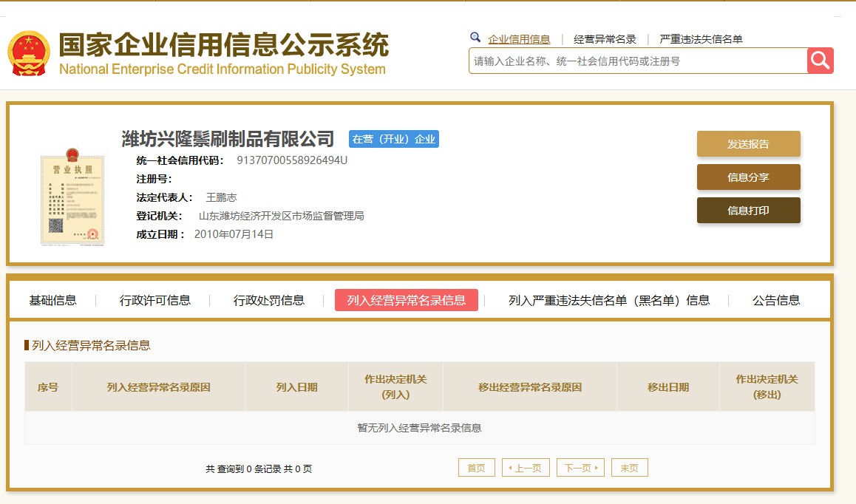Image resolution: width=856 pixels, height=504 pixels.
Task: Click the red search magnifier button
Action: coord(820,61)
